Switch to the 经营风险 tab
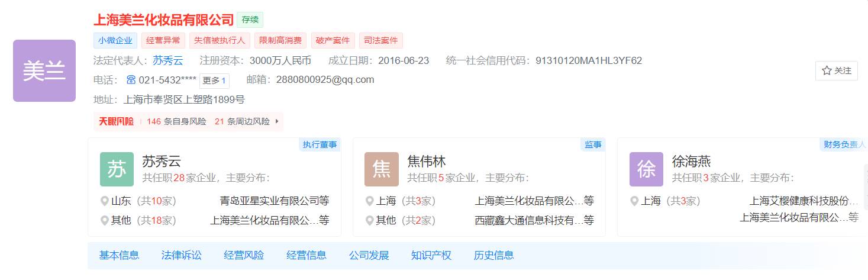Viewport: 868px width, 280px height. click(x=244, y=255)
